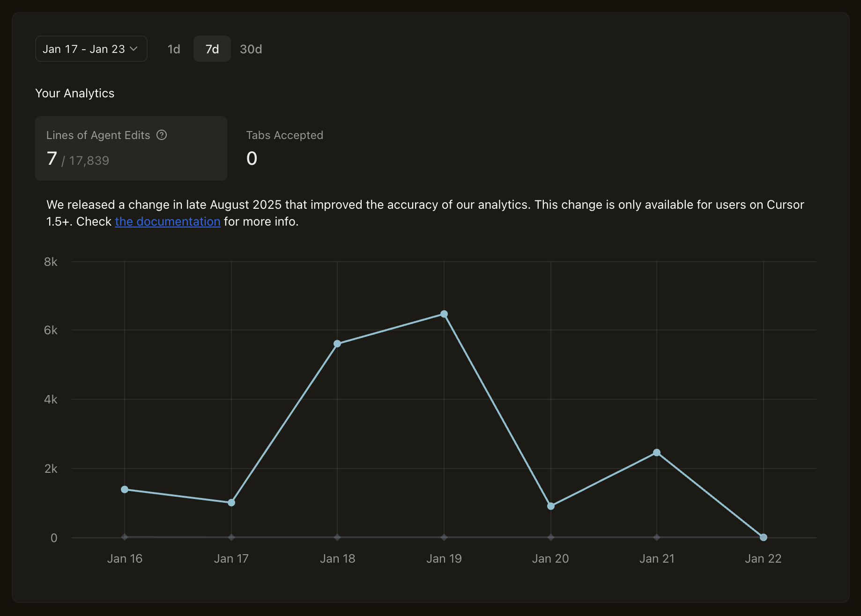Screen dimensions: 861x616
Task: Click the Jan 17 data point on line
Action: (231, 503)
